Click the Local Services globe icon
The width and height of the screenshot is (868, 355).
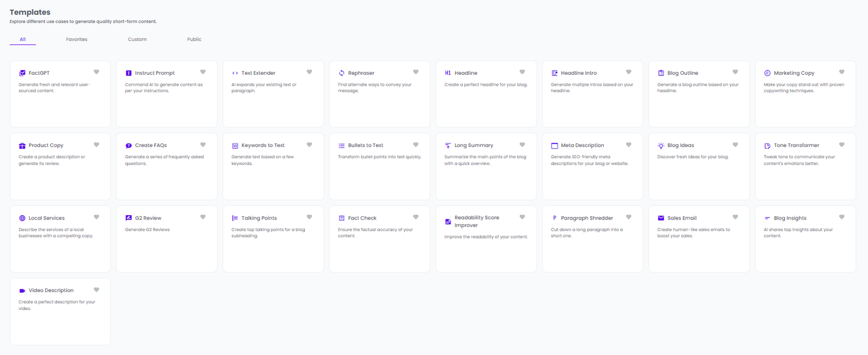click(x=22, y=218)
